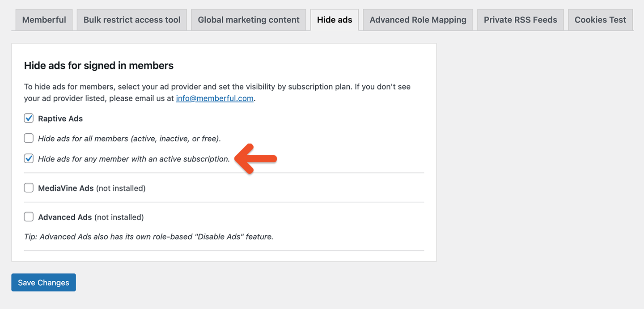Viewport: 644px width, 309px height.
Task: Switch to the Memberful tab
Action: (43, 20)
